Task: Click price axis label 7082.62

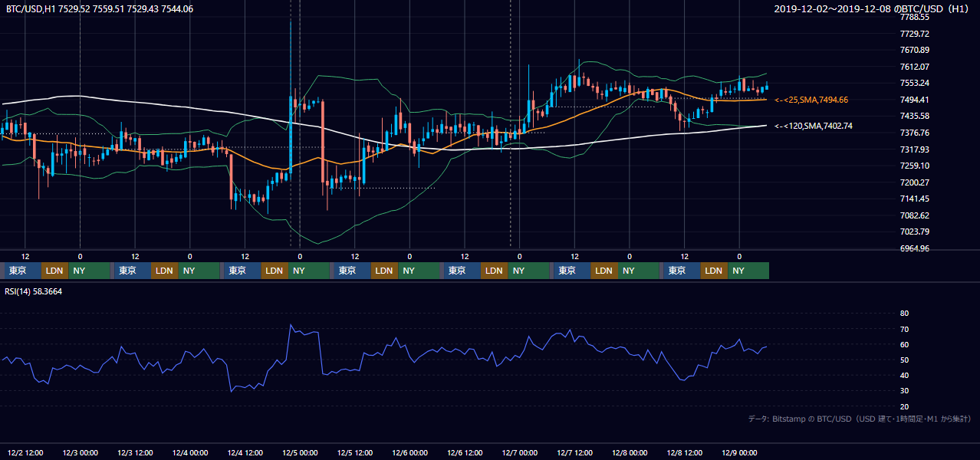Action: pos(915,215)
